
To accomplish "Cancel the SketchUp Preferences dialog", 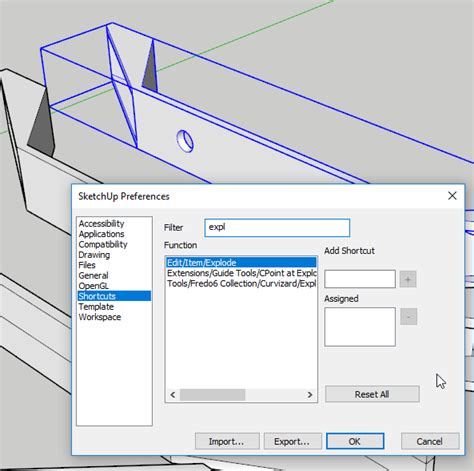I will tap(430, 441).
